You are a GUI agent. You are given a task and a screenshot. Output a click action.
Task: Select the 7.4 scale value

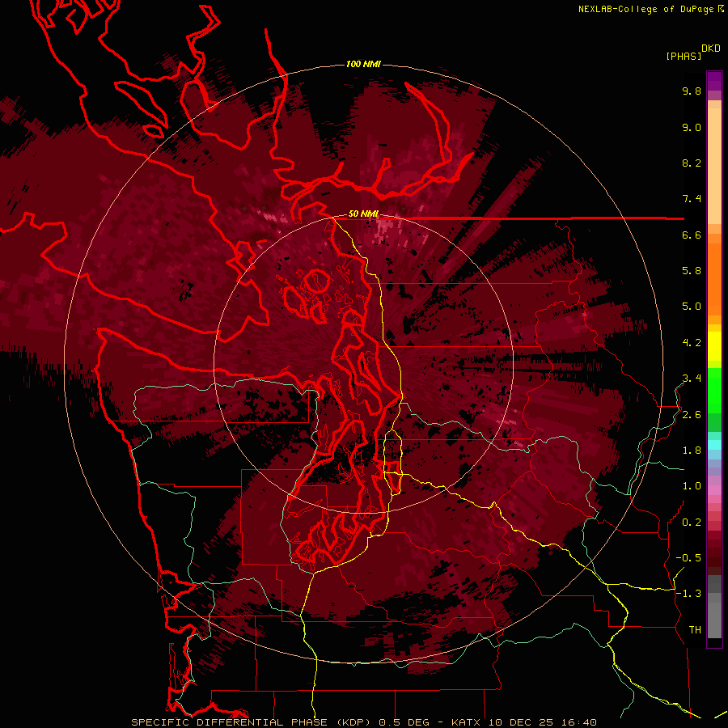692,199
